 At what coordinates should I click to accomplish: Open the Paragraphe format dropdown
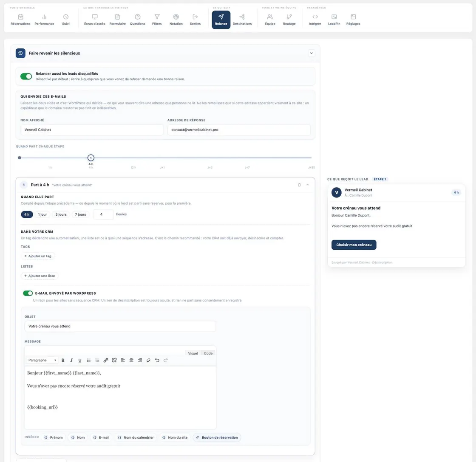pos(42,361)
